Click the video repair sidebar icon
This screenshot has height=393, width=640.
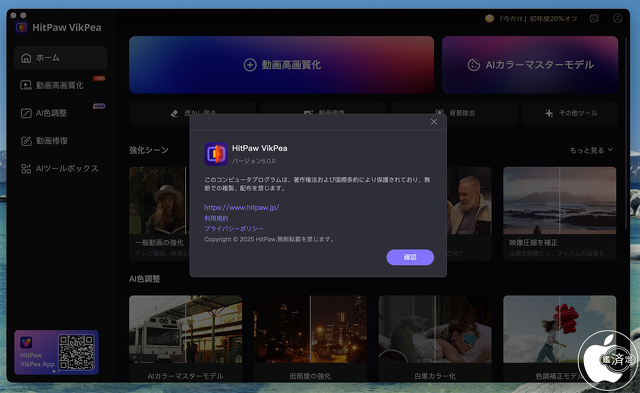click(26, 141)
